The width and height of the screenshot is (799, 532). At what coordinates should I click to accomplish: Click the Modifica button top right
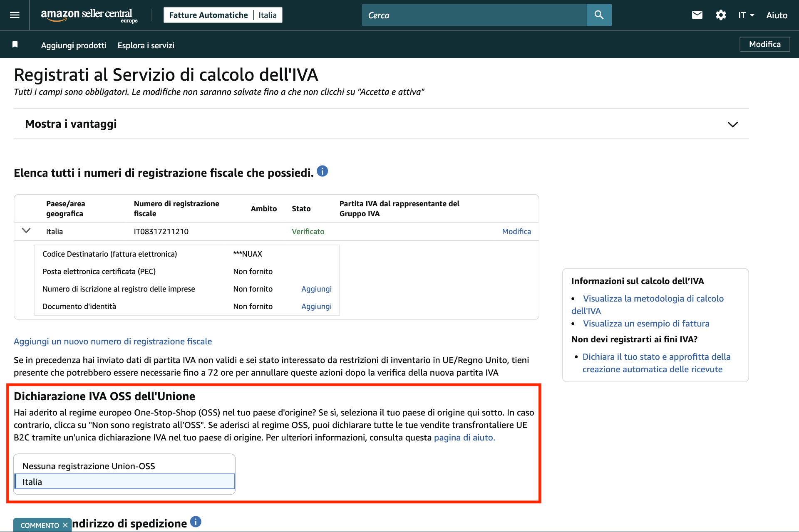(x=764, y=44)
